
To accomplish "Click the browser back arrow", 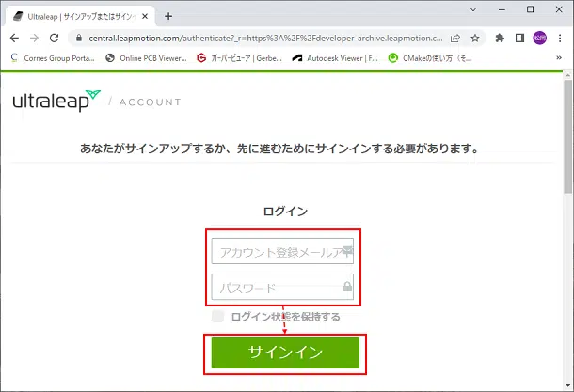I will (x=15, y=39).
